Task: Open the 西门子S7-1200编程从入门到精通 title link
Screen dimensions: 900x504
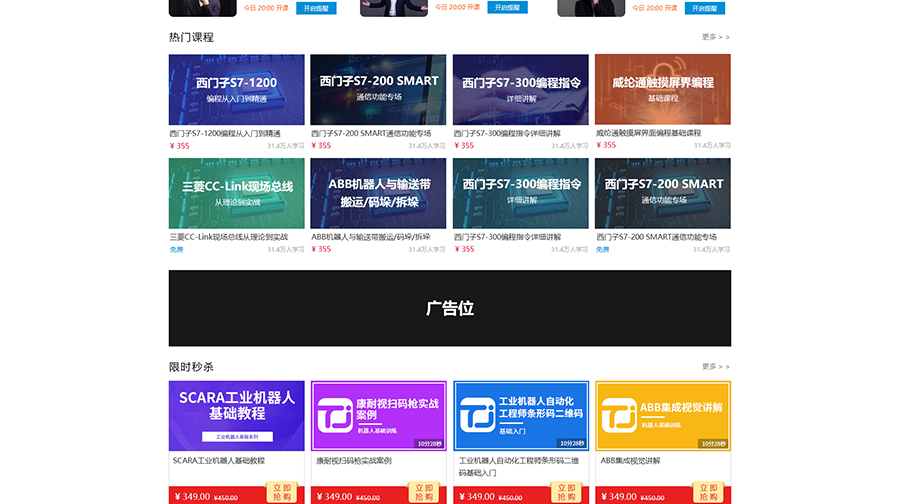Action: click(225, 133)
